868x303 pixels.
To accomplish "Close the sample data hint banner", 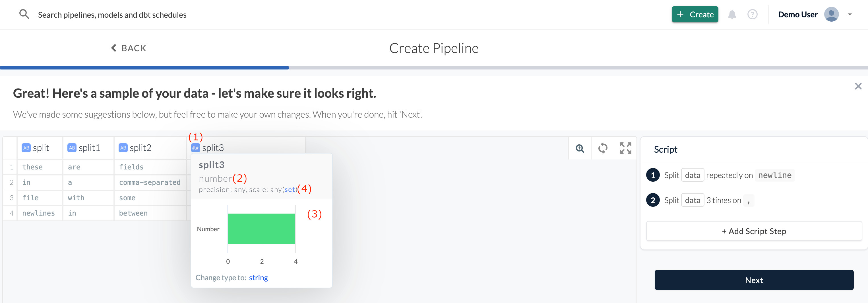I will [858, 86].
